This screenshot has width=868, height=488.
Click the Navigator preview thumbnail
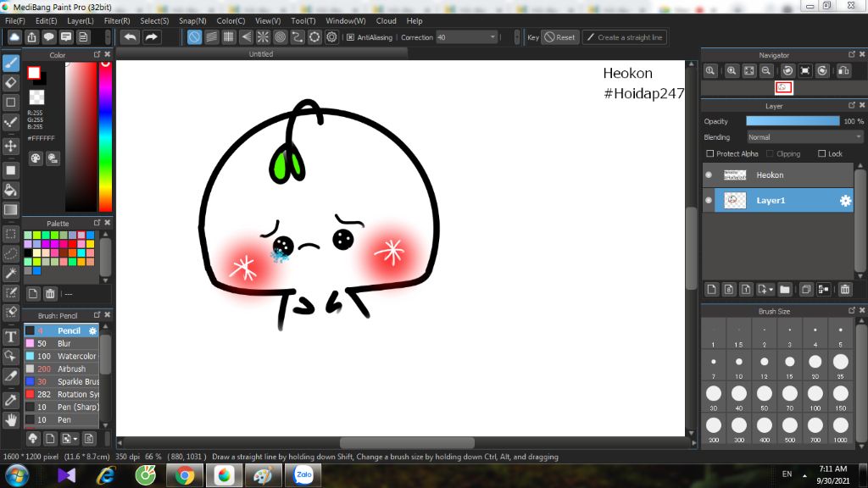point(783,87)
